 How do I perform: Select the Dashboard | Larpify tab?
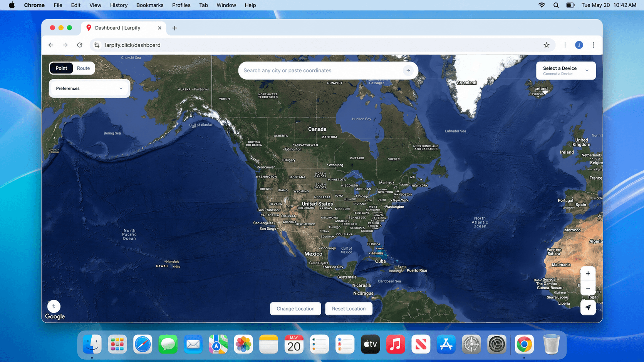[x=123, y=28]
